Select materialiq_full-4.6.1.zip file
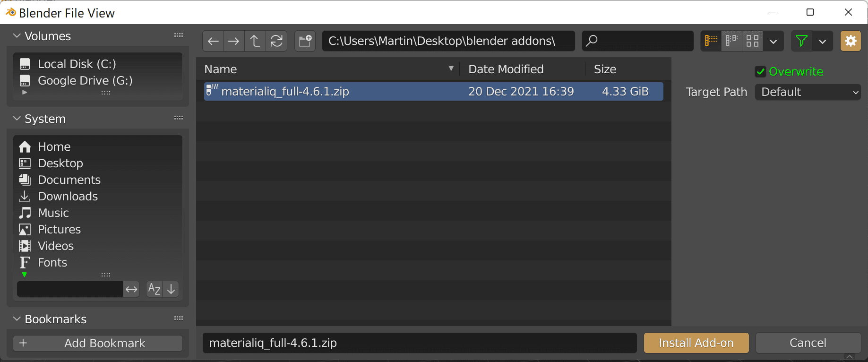Viewport: 868px width, 362px height. 433,91
